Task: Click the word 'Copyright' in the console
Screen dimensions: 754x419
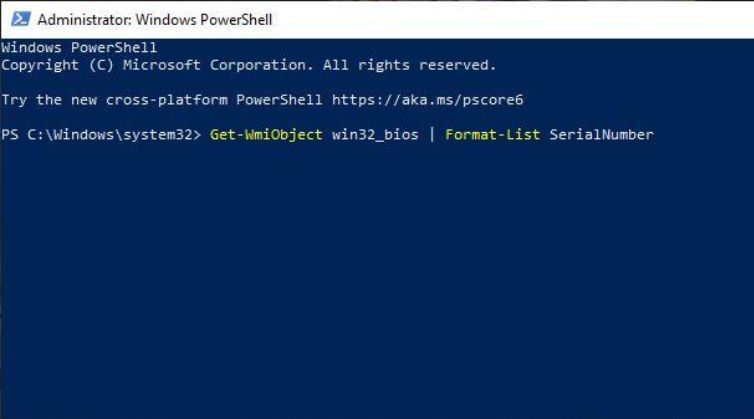Action: [x=40, y=65]
